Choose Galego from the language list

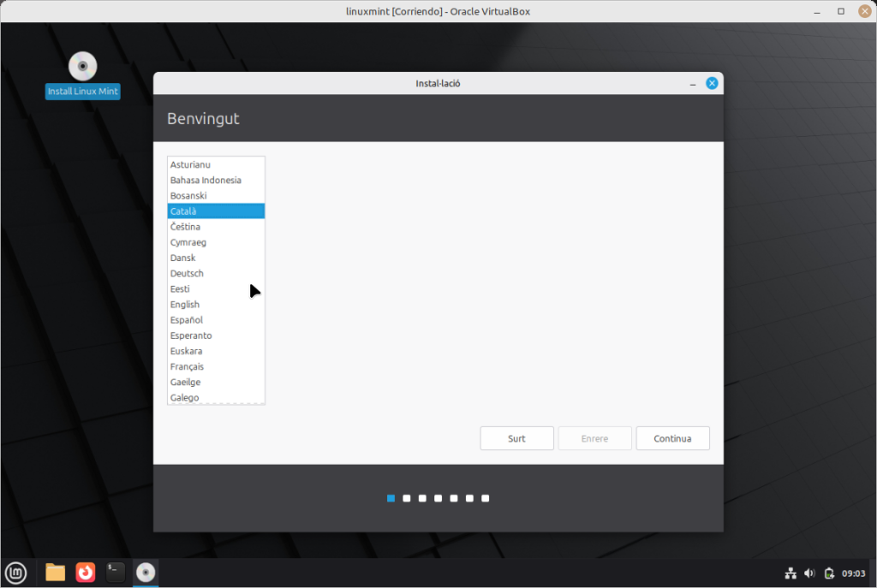pyautogui.click(x=184, y=398)
